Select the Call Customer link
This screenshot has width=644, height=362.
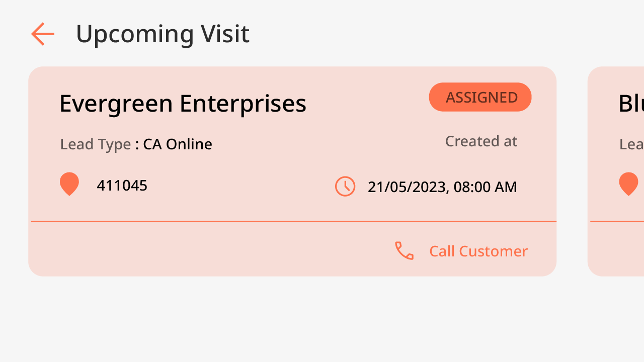[x=478, y=251]
